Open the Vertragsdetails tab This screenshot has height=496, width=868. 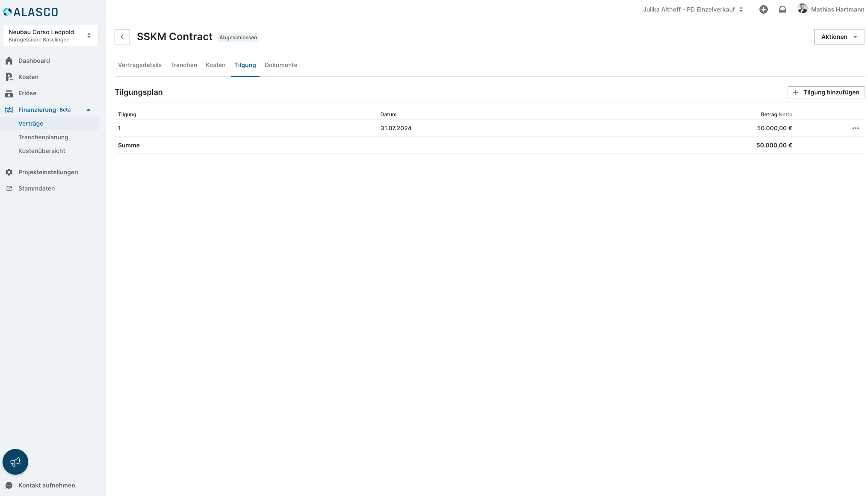tap(139, 65)
